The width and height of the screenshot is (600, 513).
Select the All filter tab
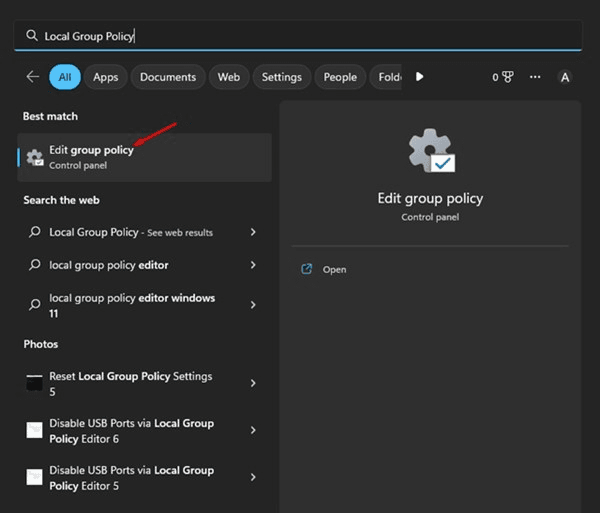pos(65,77)
